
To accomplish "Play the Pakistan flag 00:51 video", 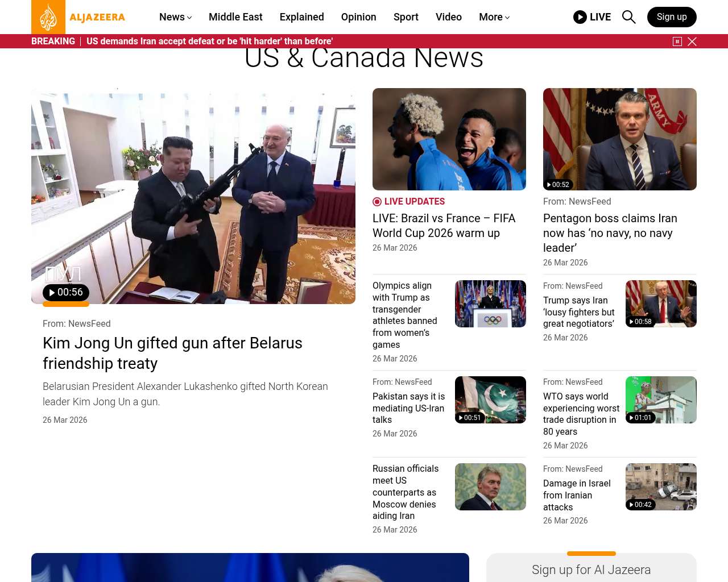I will coord(470,418).
